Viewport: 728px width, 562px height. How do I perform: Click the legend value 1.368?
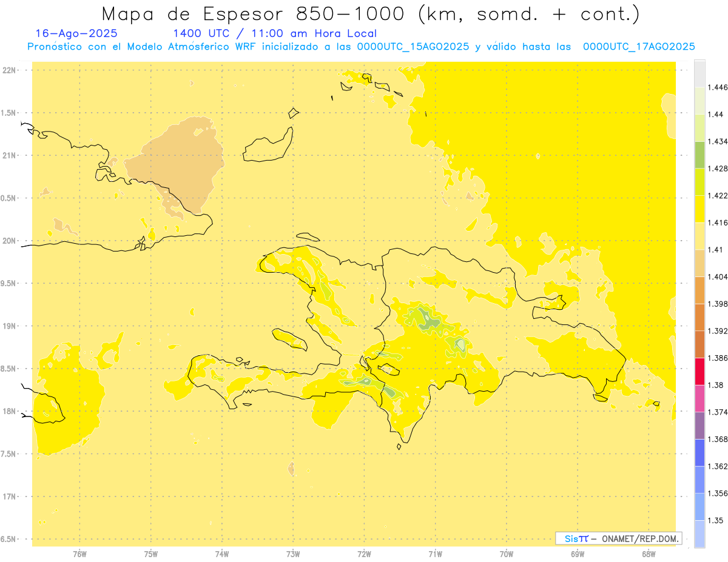(x=718, y=439)
